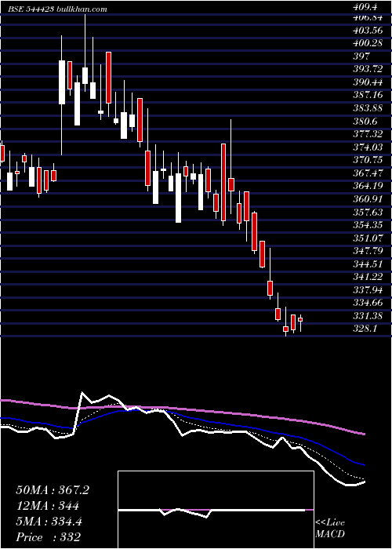The width and height of the screenshot is (392, 549).
Task: Click the 387.16 price axis label
Action: coord(368,95)
